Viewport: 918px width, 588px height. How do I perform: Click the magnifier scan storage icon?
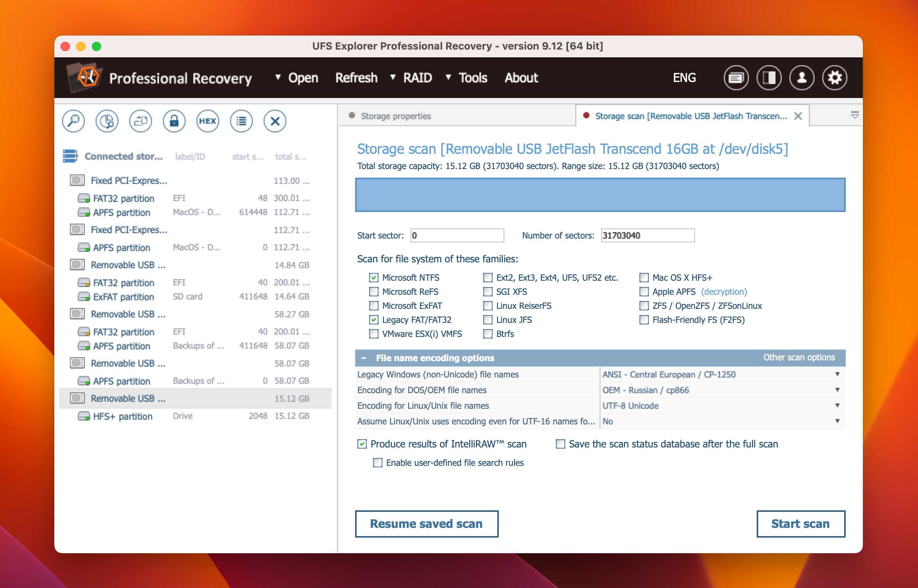[73, 121]
